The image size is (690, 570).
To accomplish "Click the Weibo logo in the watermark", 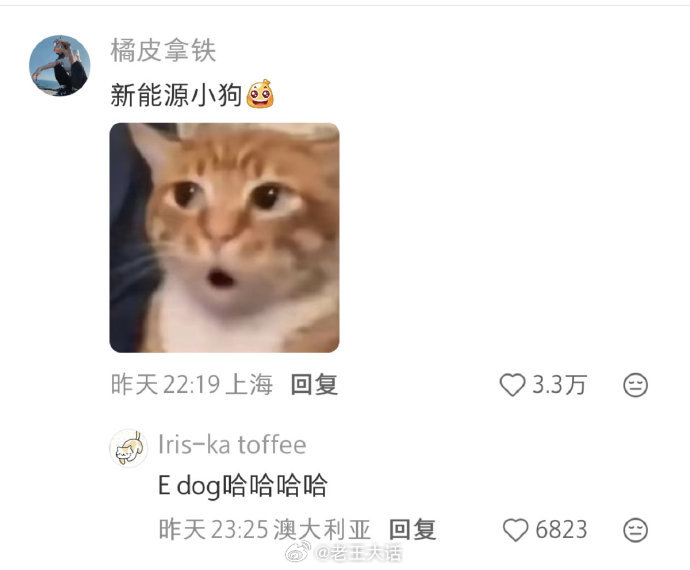I will coord(298,551).
